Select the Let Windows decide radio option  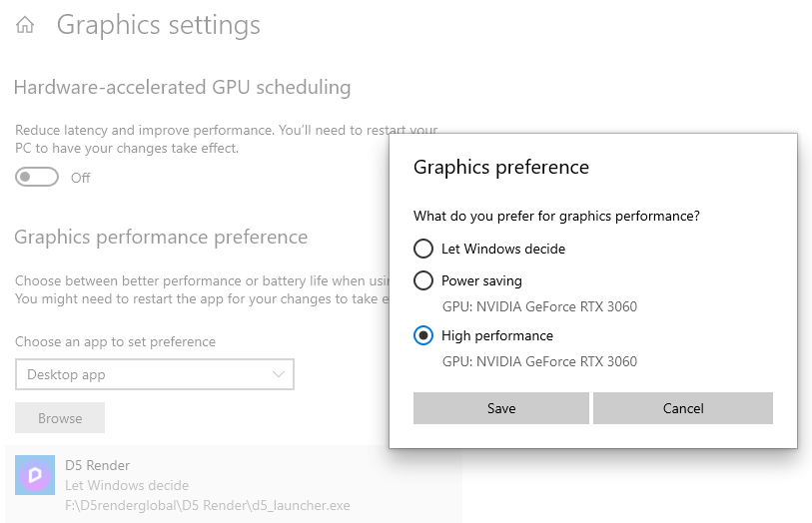tap(423, 249)
